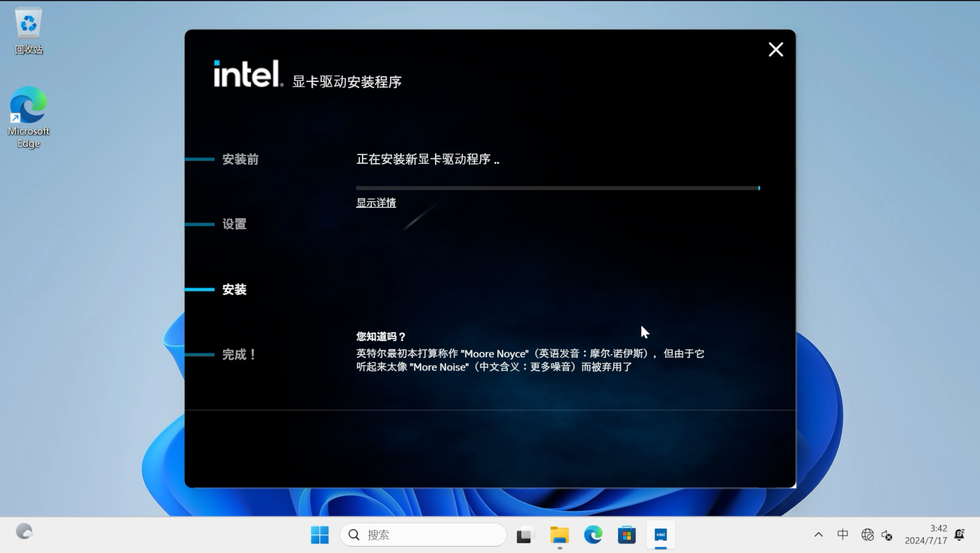Click the 正在安装新显卡驱动程序 status text
This screenshot has height=553, width=980.
point(428,160)
